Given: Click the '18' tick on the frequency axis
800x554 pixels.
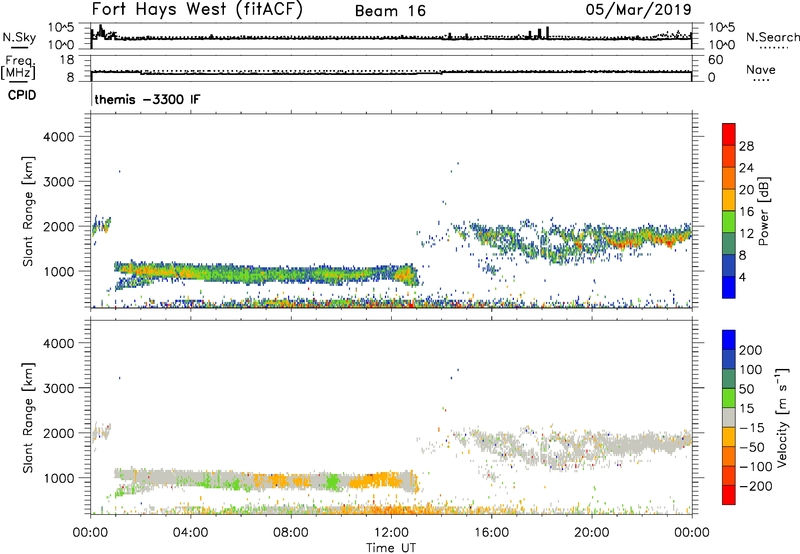Looking at the screenshot, I should click(67, 60).
